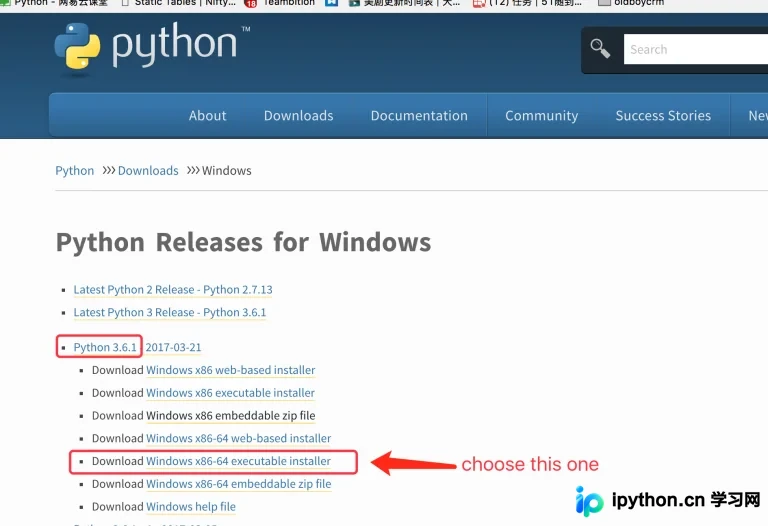768x526 pixels.
Task: Download Windows help file
Action: pyautogui.click(x=191, y=507)
